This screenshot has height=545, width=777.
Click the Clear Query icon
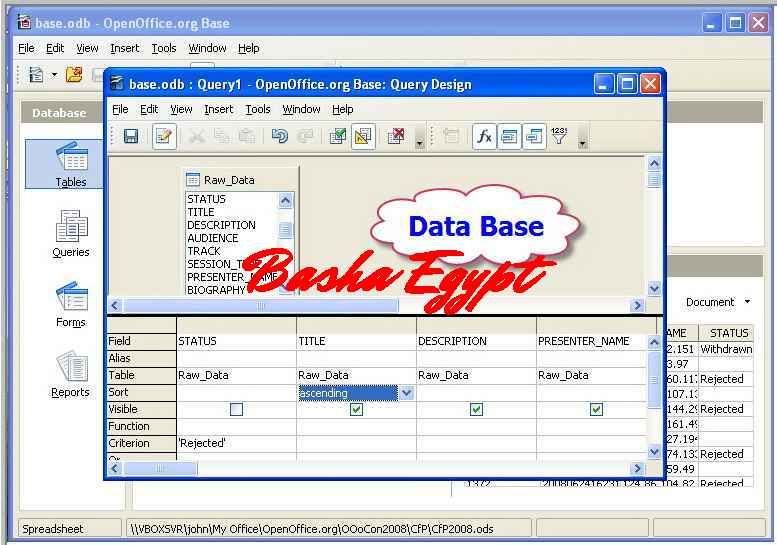[x=396, y=136]
